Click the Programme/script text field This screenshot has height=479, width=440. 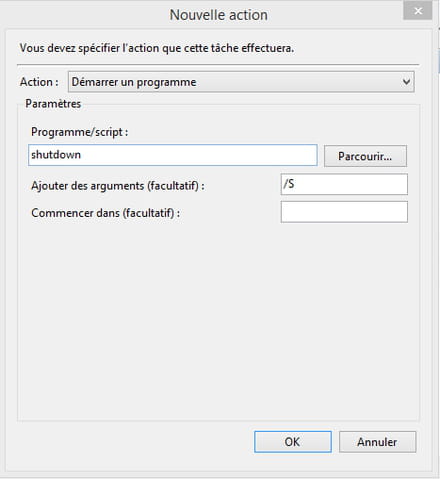point(173,155)
